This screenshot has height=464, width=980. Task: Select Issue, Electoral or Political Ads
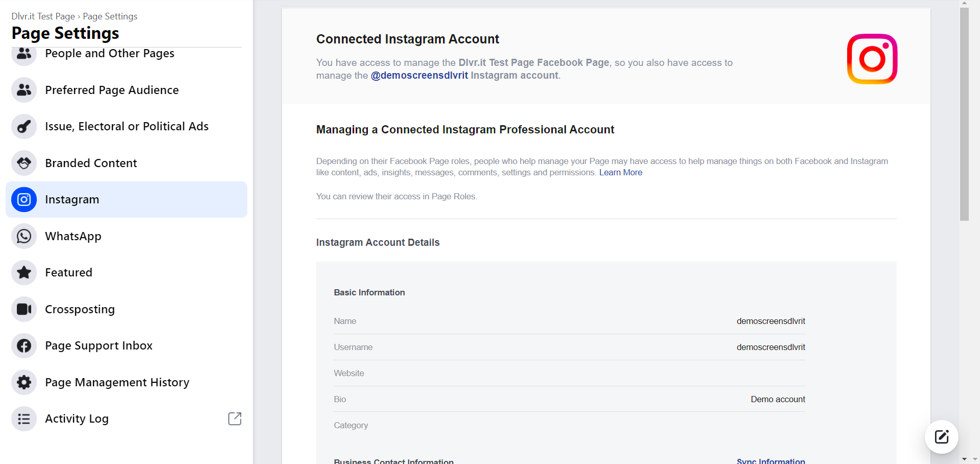click(x=126, y=126)
